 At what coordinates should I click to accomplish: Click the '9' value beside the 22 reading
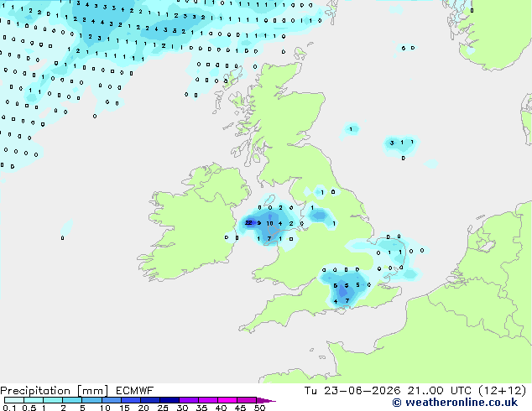point(259,223)
